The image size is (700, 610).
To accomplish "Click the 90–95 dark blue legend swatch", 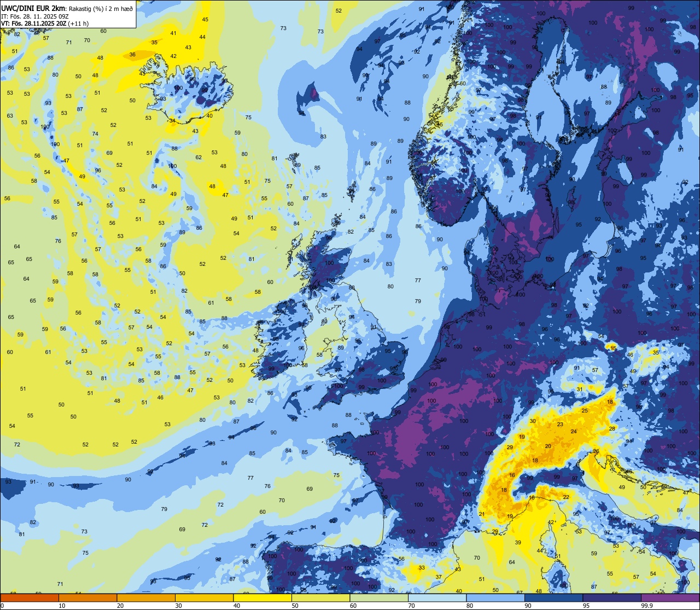I will click(553, 597).
